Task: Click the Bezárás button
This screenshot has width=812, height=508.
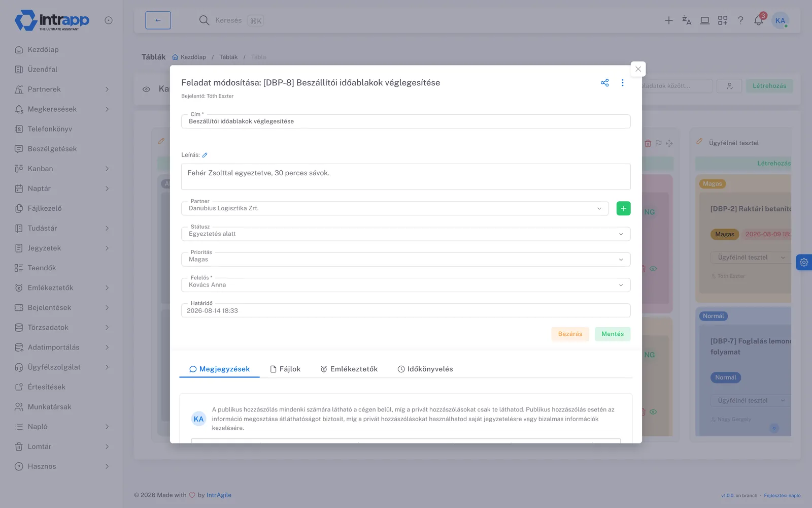Action: point(570,334)
